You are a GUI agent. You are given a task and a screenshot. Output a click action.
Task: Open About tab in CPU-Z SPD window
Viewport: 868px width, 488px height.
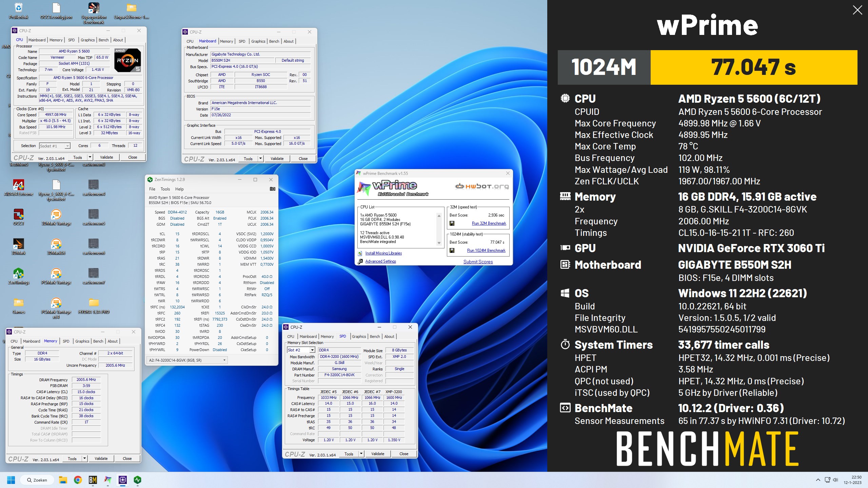coord(389,337)
